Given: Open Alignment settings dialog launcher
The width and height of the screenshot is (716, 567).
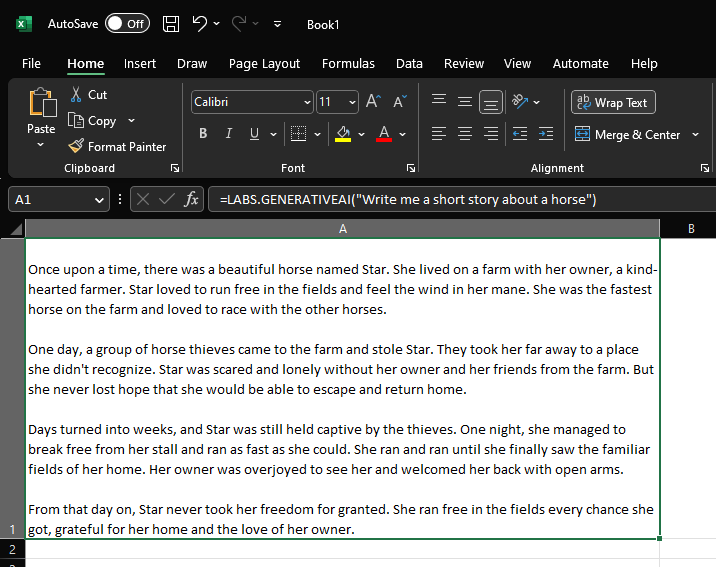Looking at the screenshot, I should pos(705,168).
